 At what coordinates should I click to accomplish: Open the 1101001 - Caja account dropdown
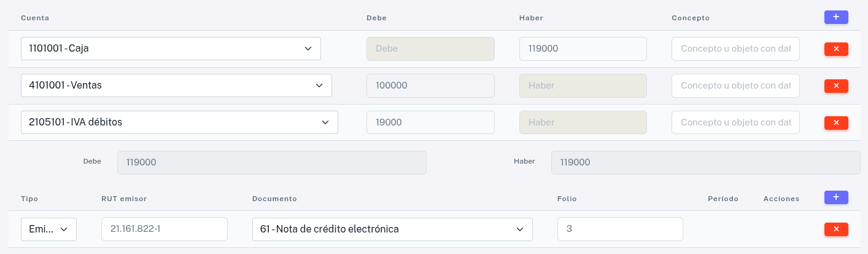coord(171,49)
